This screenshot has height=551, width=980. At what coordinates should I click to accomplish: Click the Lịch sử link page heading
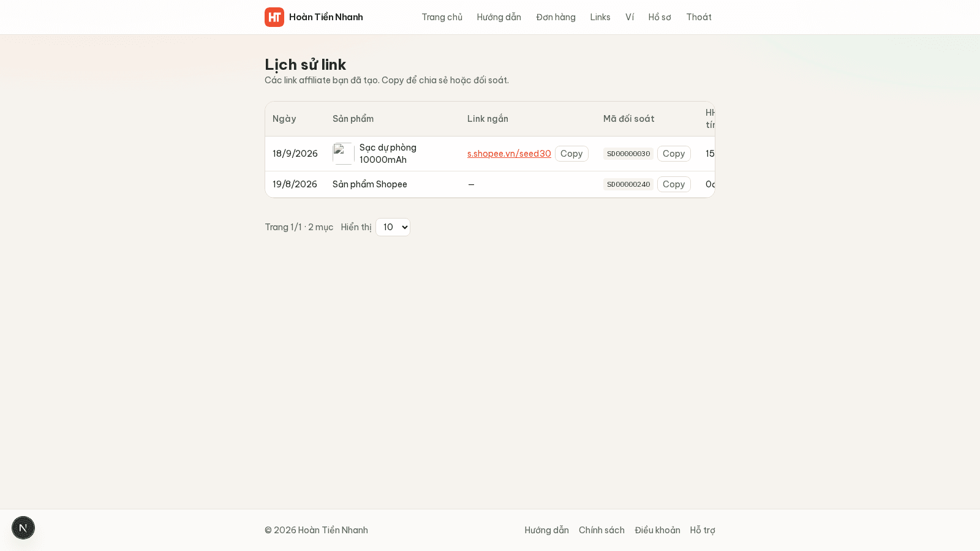pos(305,64)
